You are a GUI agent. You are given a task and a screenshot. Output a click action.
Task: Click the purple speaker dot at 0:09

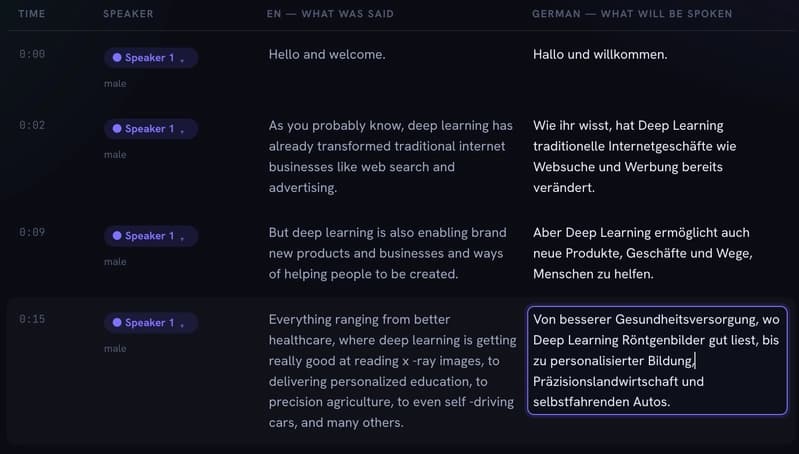pyautogui.click(x=117, y=235)
